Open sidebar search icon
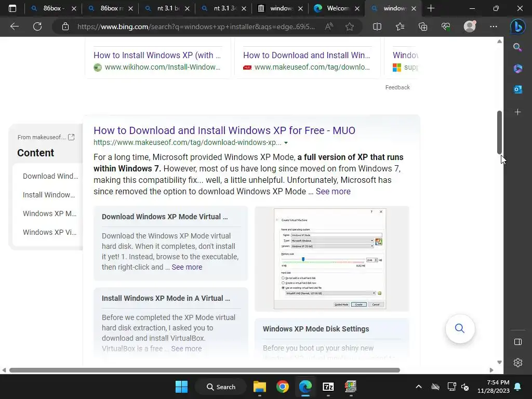 click(x=517, y=47)
